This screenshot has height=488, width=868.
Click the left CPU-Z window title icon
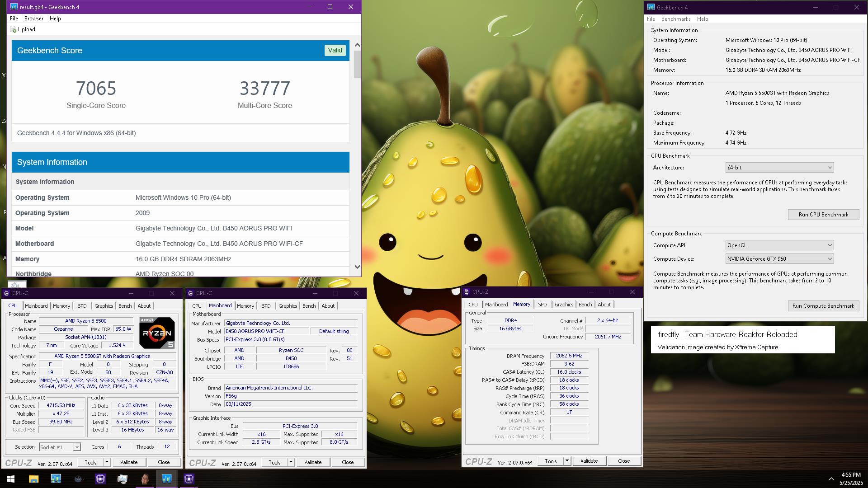(x=6, y=293)
